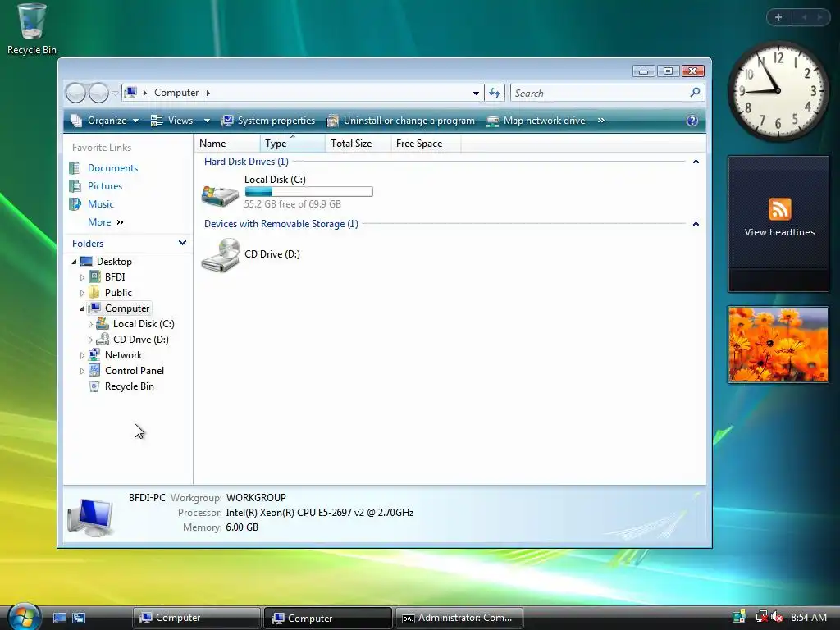
Task: Select Desktop in folder tree
Action: coord(114,262)
